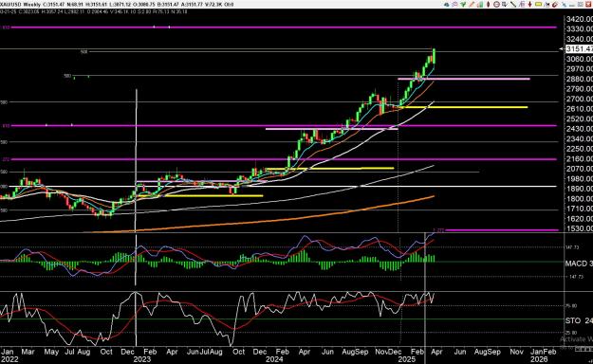593x364 pixels.
Task: Click the dark cloud icon in toolbar
Action: [x=447, y=5]
